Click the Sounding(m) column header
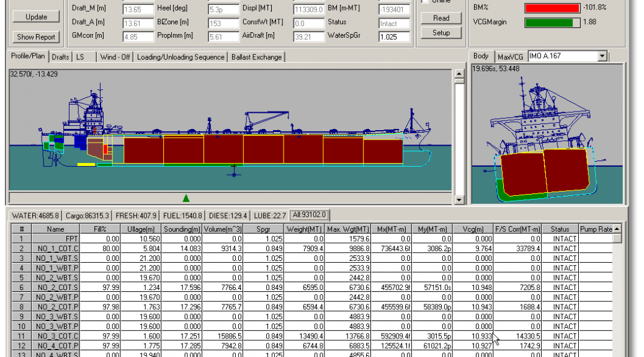The height and width of the screenshot is (357, 644). [182, 229]
